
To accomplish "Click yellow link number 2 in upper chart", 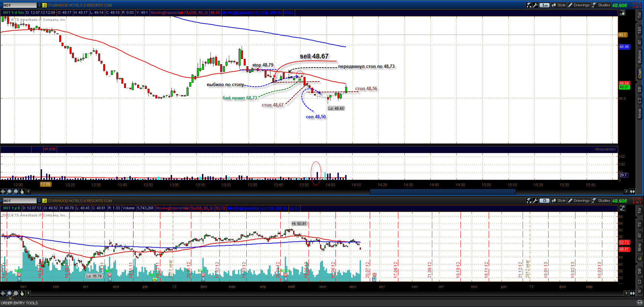I will (x=44, y=5).
